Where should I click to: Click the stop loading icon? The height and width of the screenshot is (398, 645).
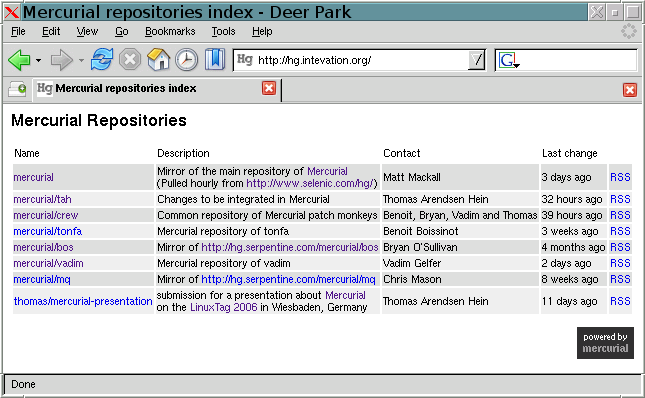coord(130,60)
